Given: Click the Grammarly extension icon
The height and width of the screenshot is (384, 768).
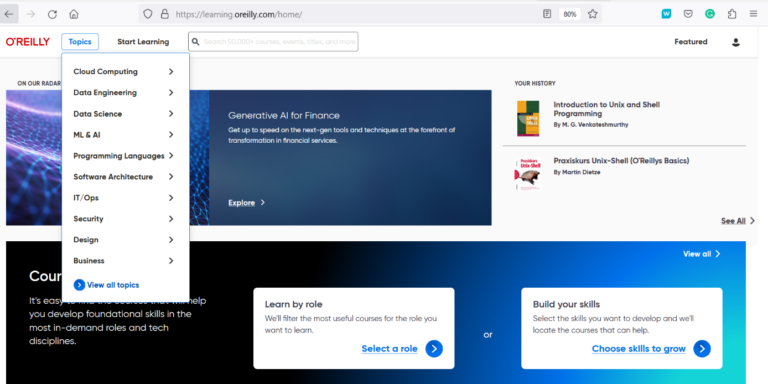Looking at the screenshot, I should point(710,14).
